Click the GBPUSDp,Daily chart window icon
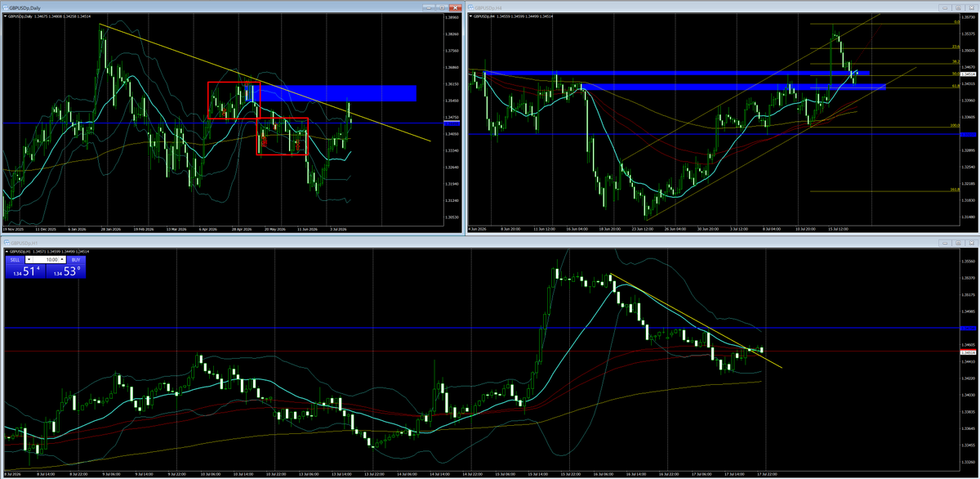This screenshot has width=980, height=479. click(x=5, y=8)
